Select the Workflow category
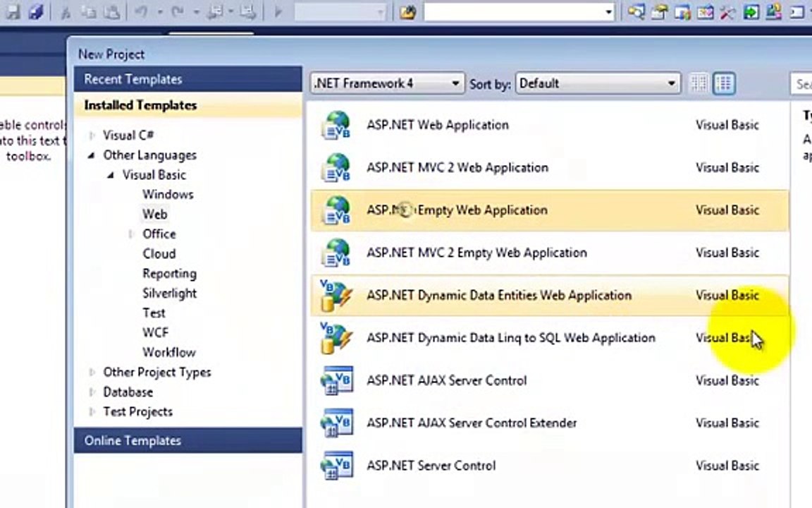This screenshot has width=812, height=508. (169, 353)
